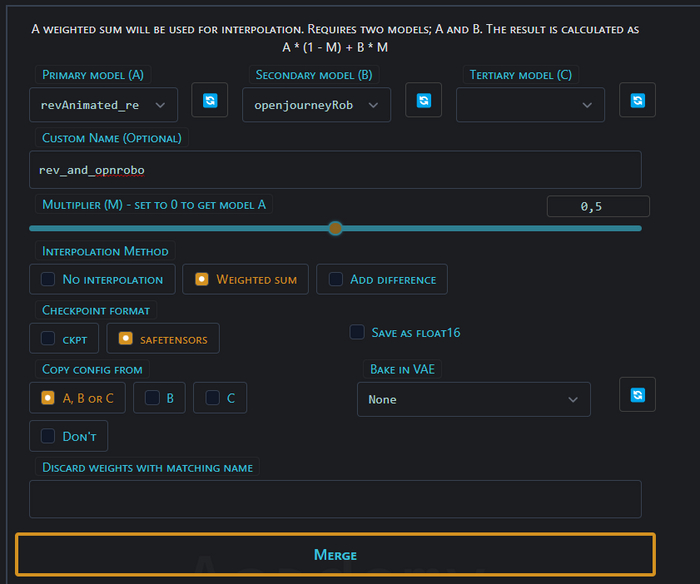The height and width of the screenshot is (584, 700).
Task: Click the Multiplier (M) slider handle
Action: [x=336, y=228]
